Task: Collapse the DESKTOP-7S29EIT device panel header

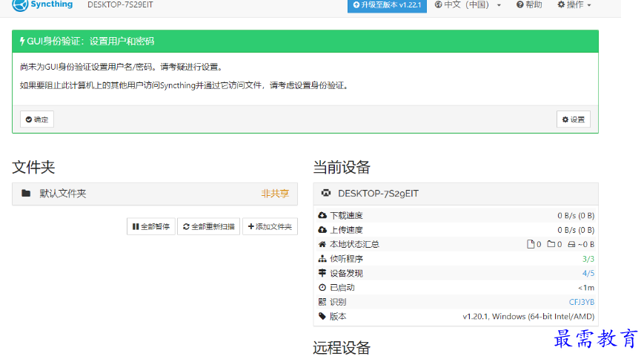Action: pos(456,194)
